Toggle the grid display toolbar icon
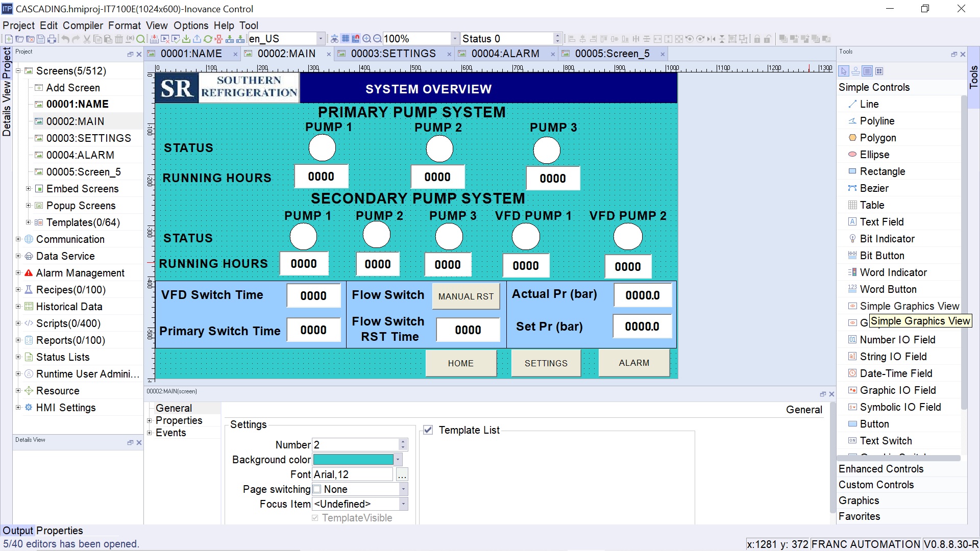This screenshot has width=980, height=551. coord(346,39)
